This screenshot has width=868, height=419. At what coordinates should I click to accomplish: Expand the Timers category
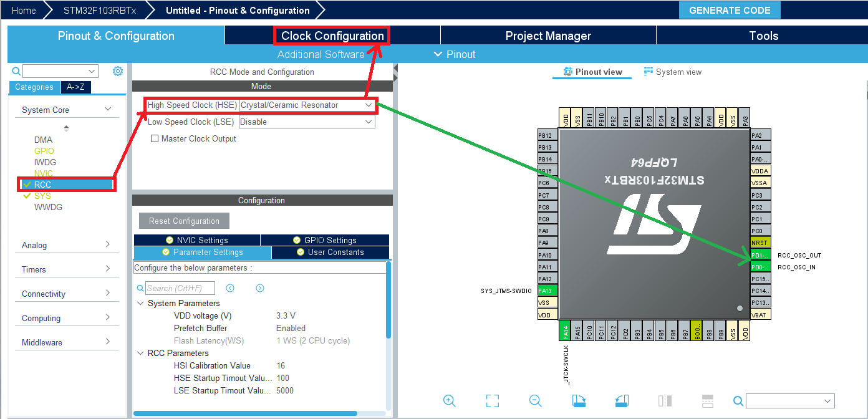65,269
